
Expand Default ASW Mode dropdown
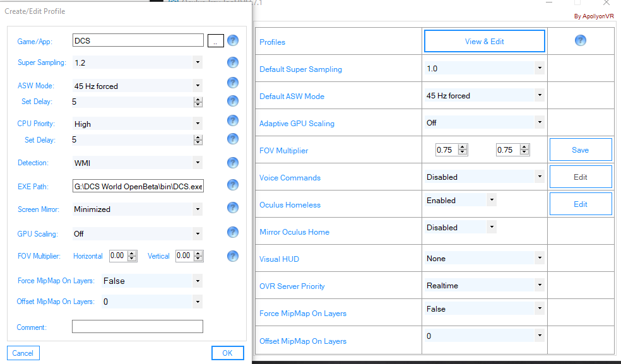coord(540,95)
